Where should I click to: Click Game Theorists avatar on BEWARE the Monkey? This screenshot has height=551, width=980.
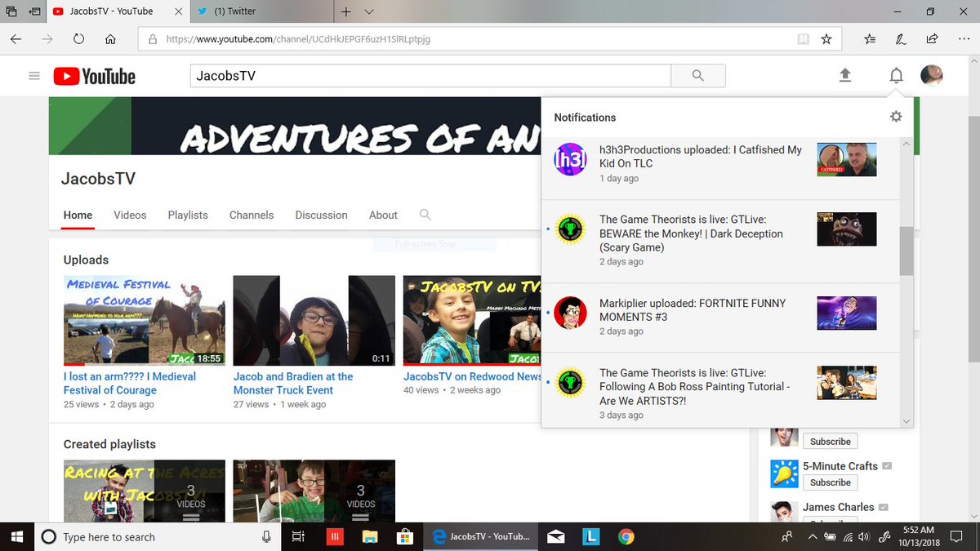(570, 229)
